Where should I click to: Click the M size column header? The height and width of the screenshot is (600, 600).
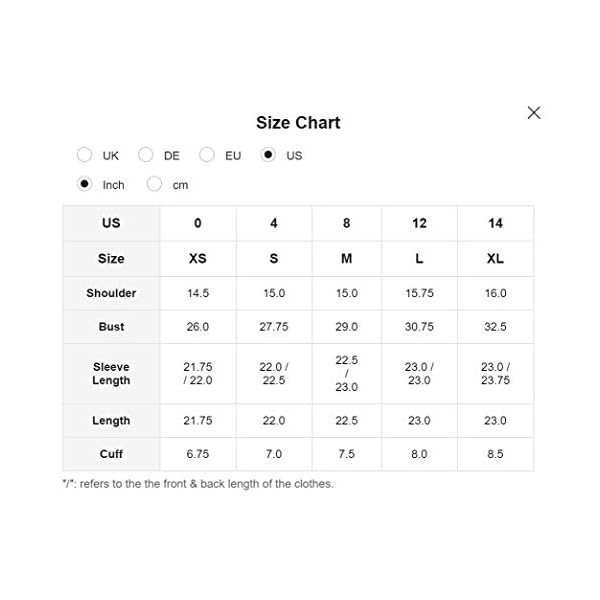[346, 258]
